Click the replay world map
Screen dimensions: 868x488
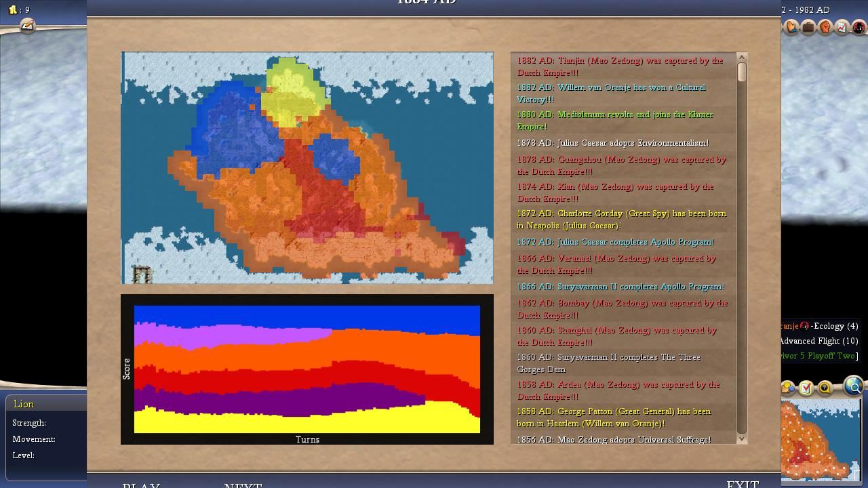coord(307,167)
